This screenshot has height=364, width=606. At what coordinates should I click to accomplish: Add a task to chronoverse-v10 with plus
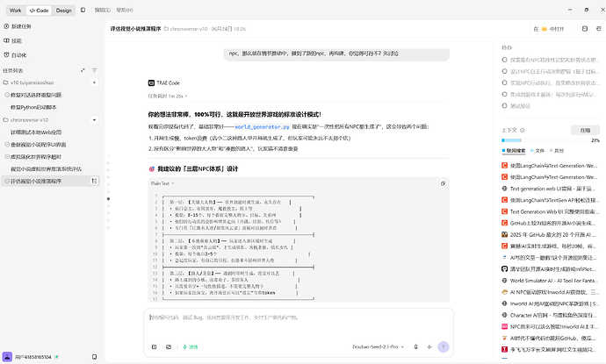coord(94,119)
